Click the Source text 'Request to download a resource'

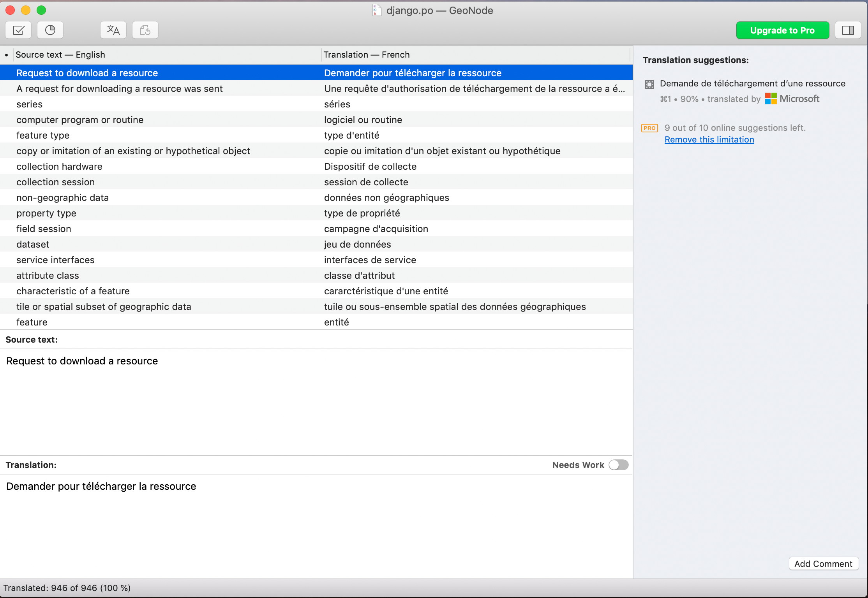82,361
